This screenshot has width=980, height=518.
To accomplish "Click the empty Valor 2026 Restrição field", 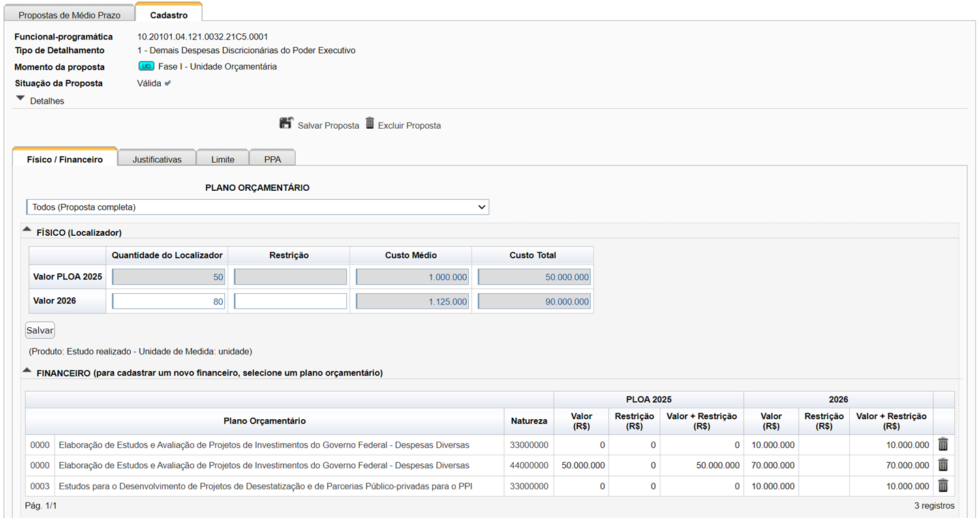I will pos(290,301).
